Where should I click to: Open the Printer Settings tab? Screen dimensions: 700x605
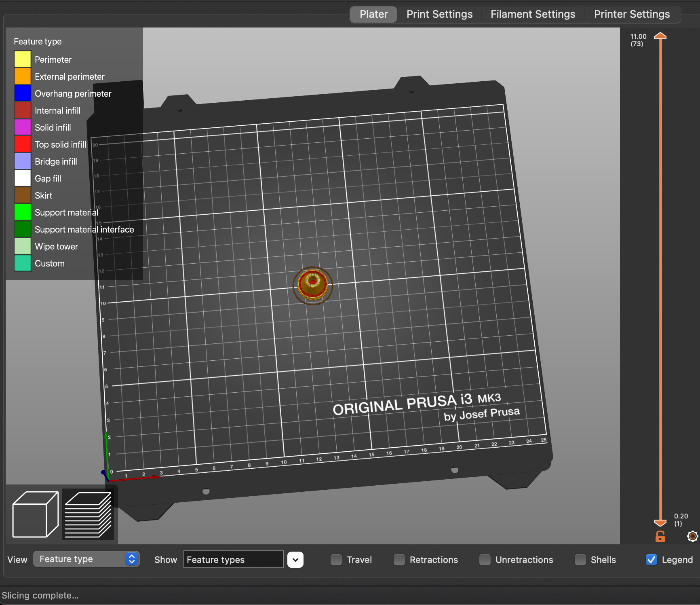click(632, 15)
